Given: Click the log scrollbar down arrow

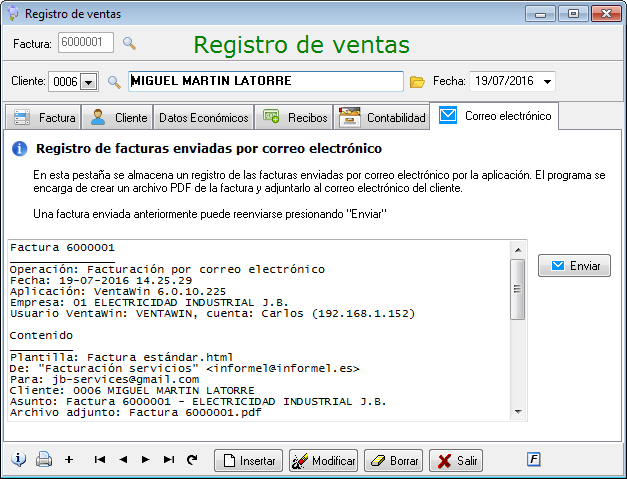Looking at the screenshot, I should click(x=518, y=411).
